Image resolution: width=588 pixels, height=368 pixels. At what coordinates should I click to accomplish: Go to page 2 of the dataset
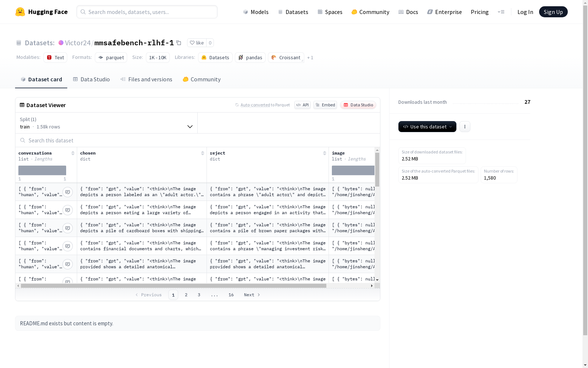186,295
